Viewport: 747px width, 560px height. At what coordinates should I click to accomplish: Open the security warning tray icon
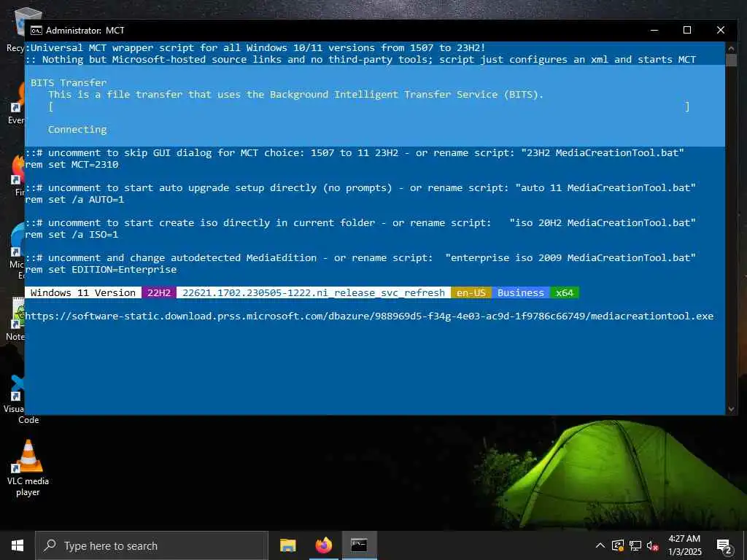[x=618, y=545]
